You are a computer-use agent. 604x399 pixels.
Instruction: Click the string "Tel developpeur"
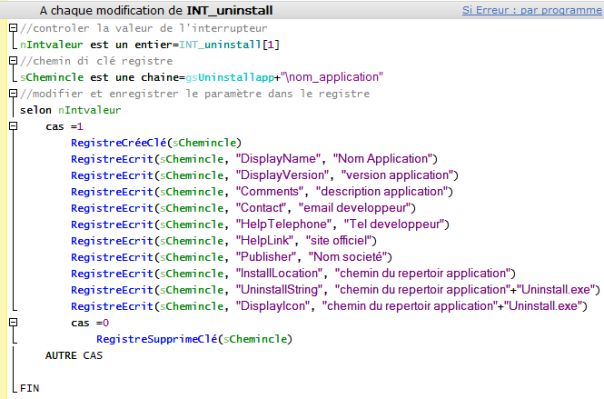(x=394, y=224)
